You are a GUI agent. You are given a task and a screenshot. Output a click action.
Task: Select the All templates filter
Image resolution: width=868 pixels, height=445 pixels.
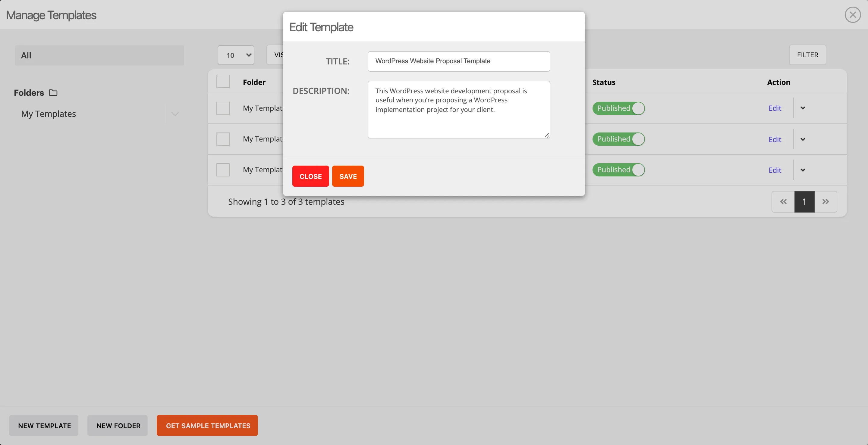click(99, 55)
